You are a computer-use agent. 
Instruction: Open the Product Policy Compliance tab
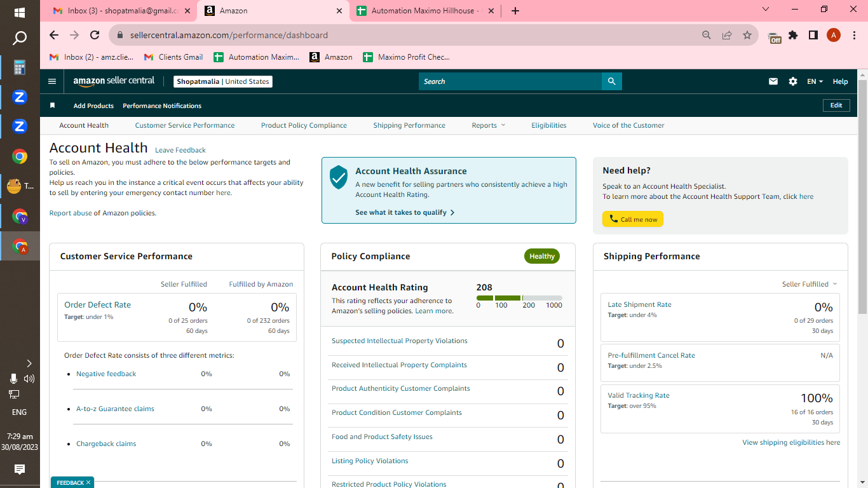click(304, 125)
